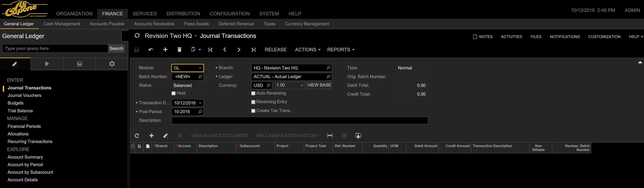Open Branch lookup magnifier
644x188 pixels.
(x=328, y=68)
